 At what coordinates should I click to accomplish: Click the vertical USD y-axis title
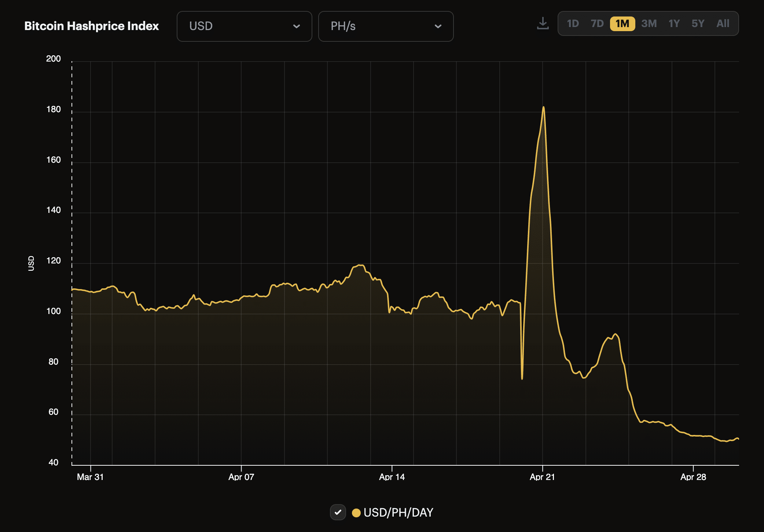[x=31, y=263]
